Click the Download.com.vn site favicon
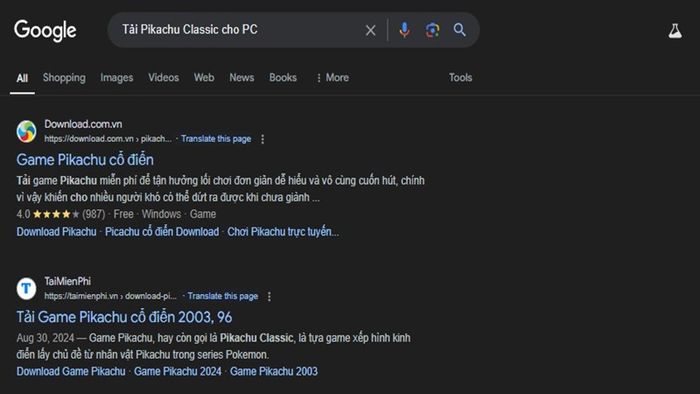Image resolution: width=700 pixels, height=394 pixels. (26, 131)
